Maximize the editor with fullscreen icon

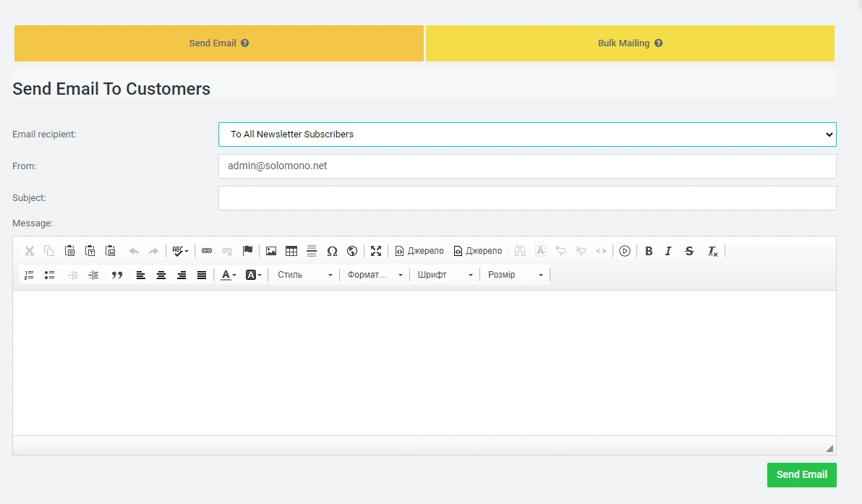pos(376,251)
